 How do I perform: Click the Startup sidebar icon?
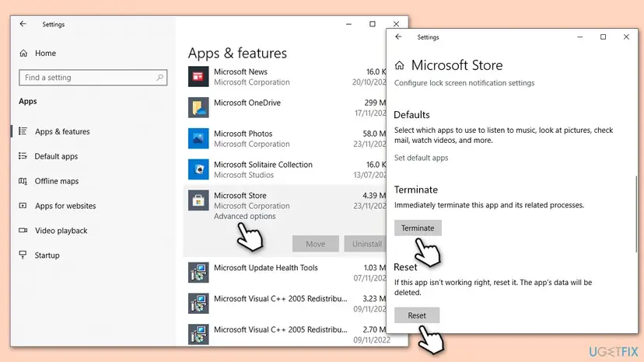(23, 255)
